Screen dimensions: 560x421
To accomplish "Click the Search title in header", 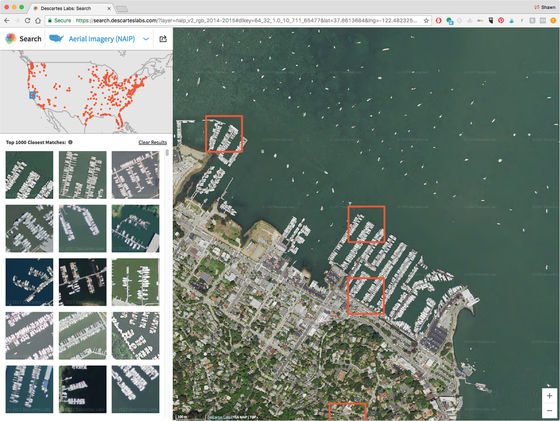I will [30, 39].
